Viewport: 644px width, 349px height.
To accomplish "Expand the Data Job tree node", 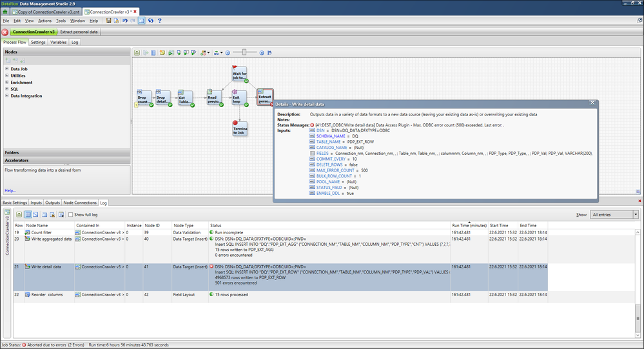I will (x=7, y=69).
